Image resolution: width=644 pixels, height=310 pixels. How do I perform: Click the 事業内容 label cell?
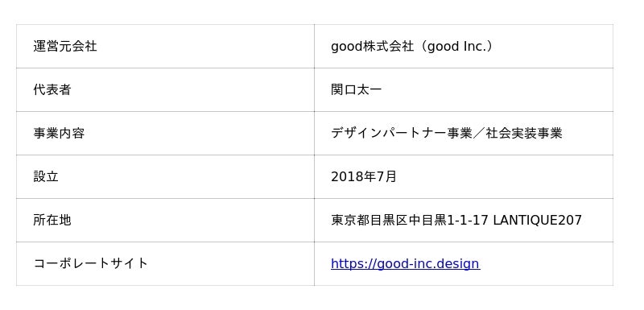point(165,134)
